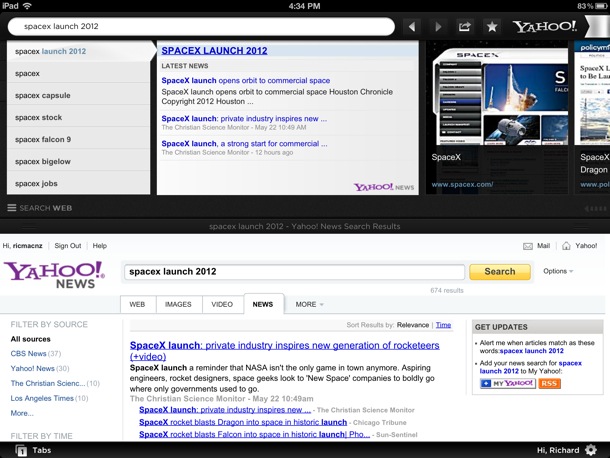
Task: Tap the Yahoo! News logo in preview panel
Action: tap(384, 187)
